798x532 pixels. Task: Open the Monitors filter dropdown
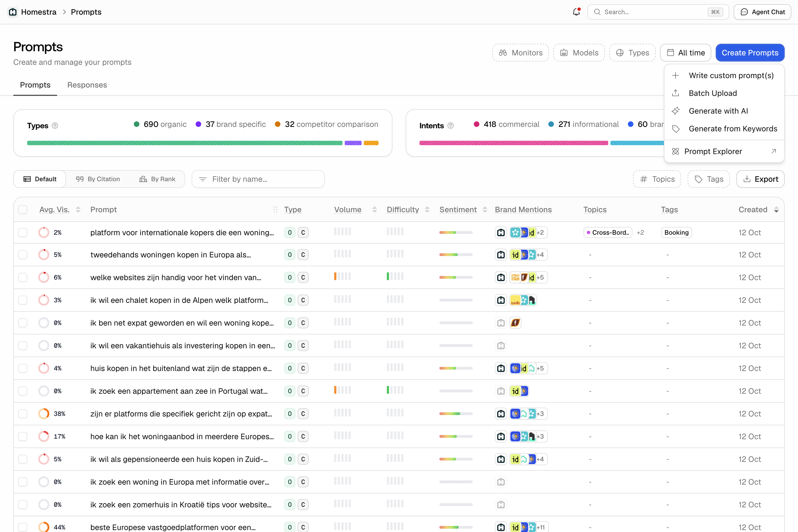520,53
